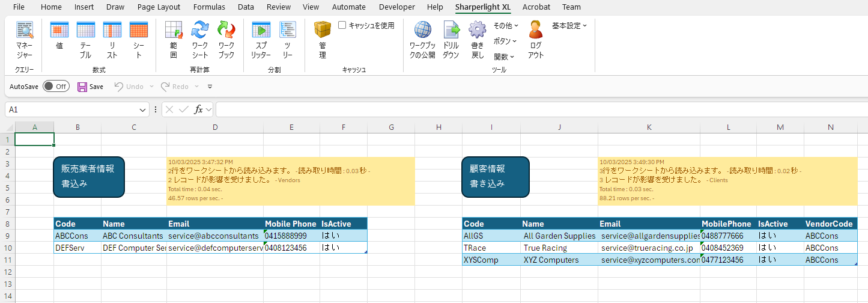This screenshot has width=868, height=303.
Task: Select cell 0477123456
Action: 728,260
